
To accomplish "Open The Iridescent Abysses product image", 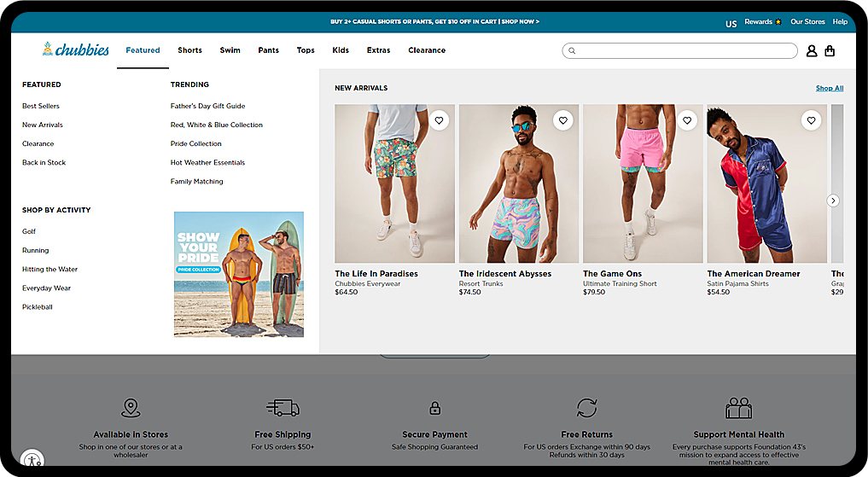I will point(519,183).
